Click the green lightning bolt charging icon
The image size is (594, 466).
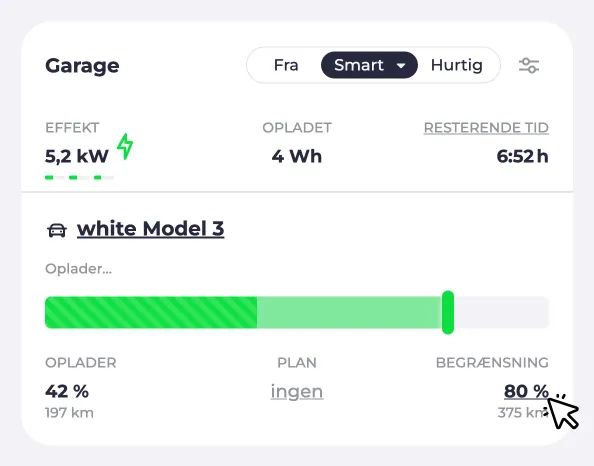pos(125,146)
